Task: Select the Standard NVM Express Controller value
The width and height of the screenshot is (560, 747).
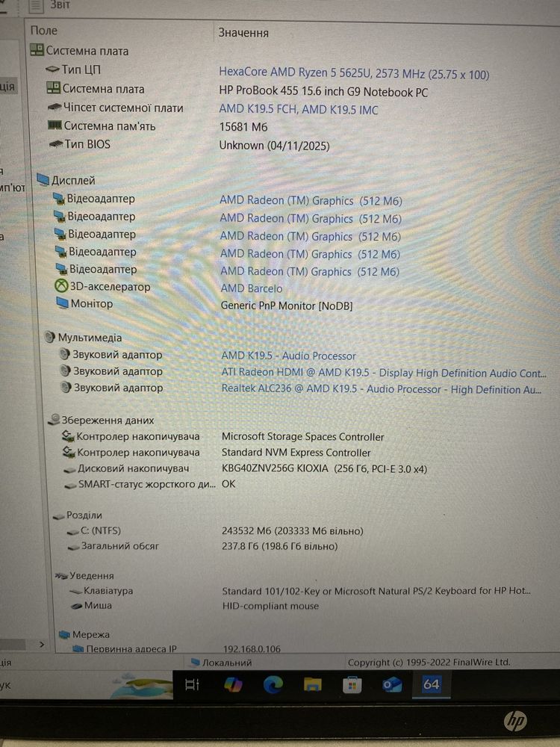Action: point(296,452)
